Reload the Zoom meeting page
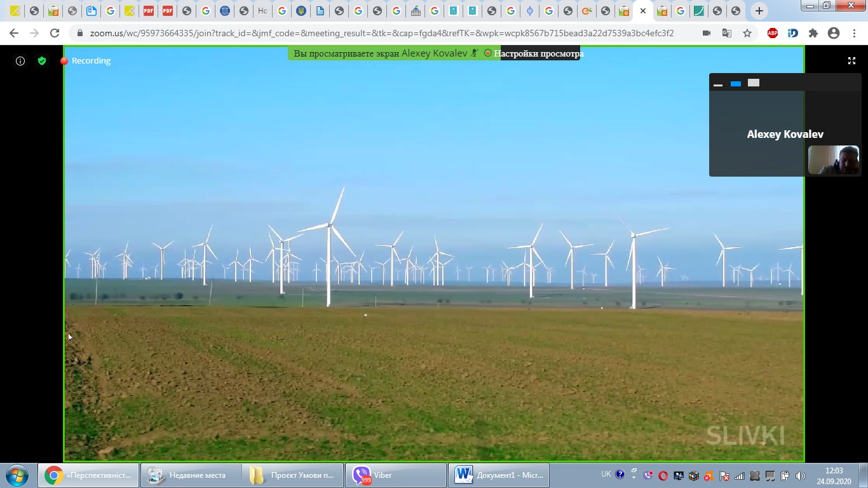The height and width of the screenshot is (488, 868). 55,33
